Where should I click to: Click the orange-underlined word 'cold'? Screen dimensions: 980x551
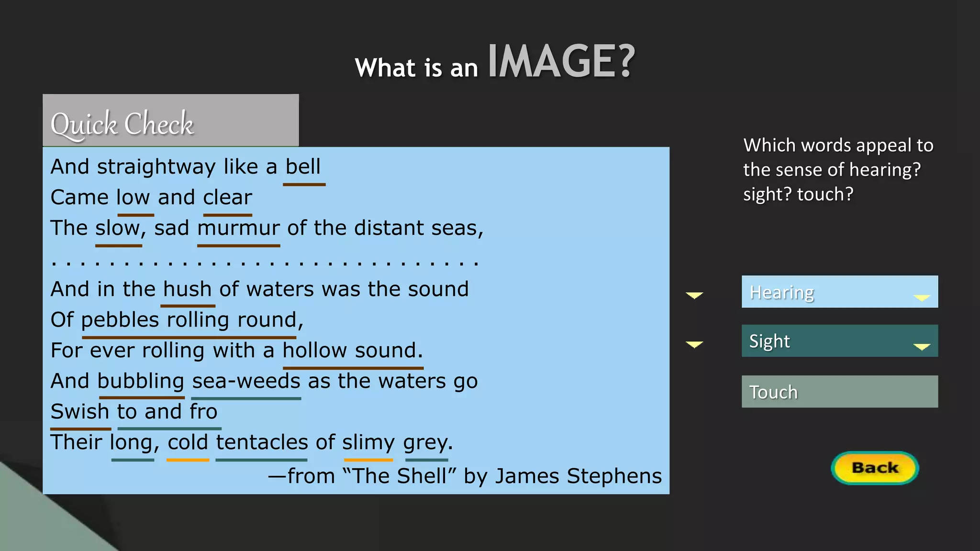[188, 442]
